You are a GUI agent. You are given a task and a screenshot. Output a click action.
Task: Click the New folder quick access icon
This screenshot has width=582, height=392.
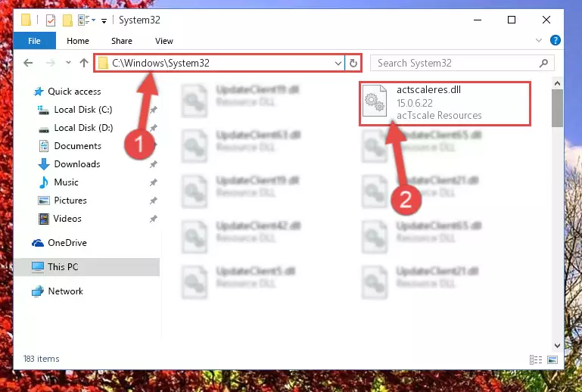tap(67, 20)
